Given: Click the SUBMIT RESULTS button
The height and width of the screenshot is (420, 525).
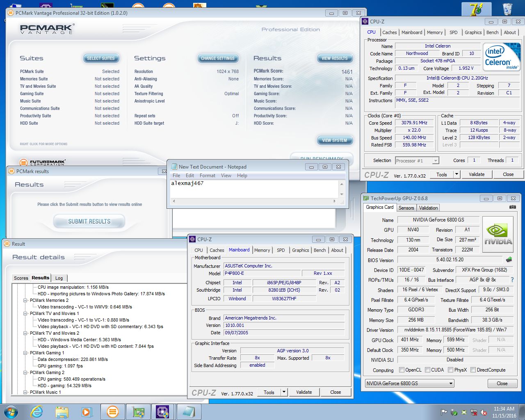Looking at the screenshot, I should pos(89,221).
